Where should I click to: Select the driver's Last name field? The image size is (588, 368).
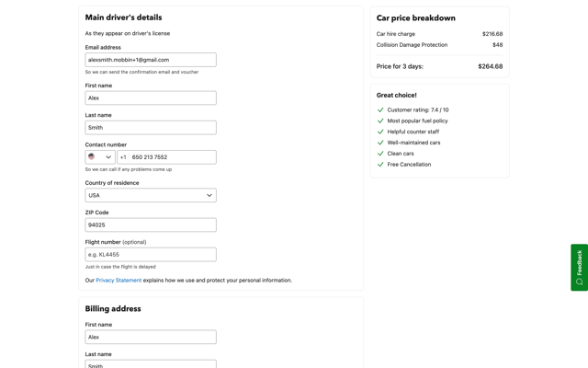pyautogui.click(x=151, y=128)
